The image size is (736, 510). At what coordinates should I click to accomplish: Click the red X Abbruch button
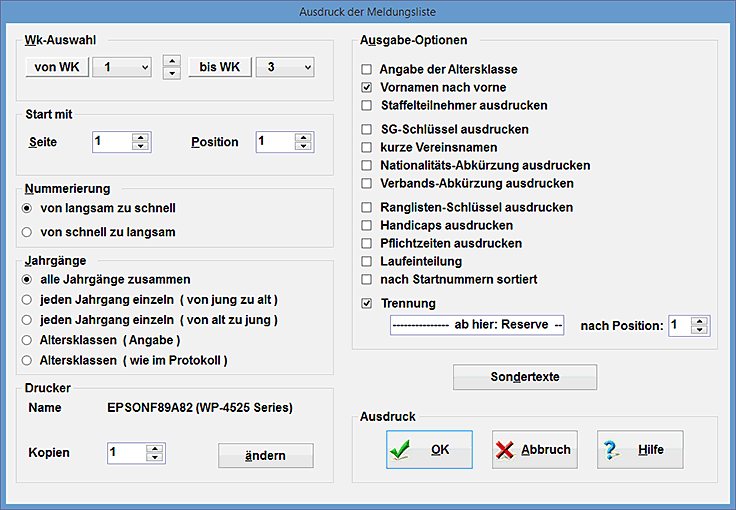tap(534, 450)
